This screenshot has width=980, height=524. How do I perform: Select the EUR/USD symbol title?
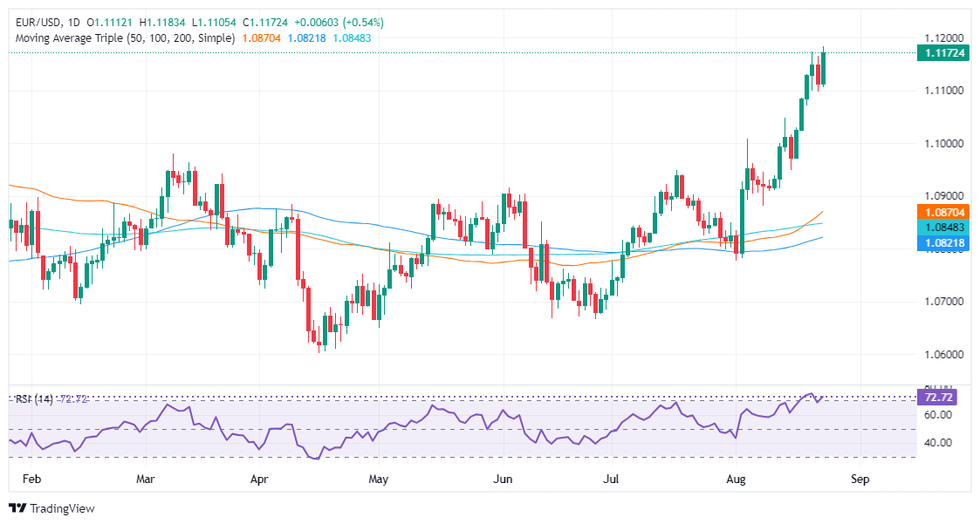[38, 23]
